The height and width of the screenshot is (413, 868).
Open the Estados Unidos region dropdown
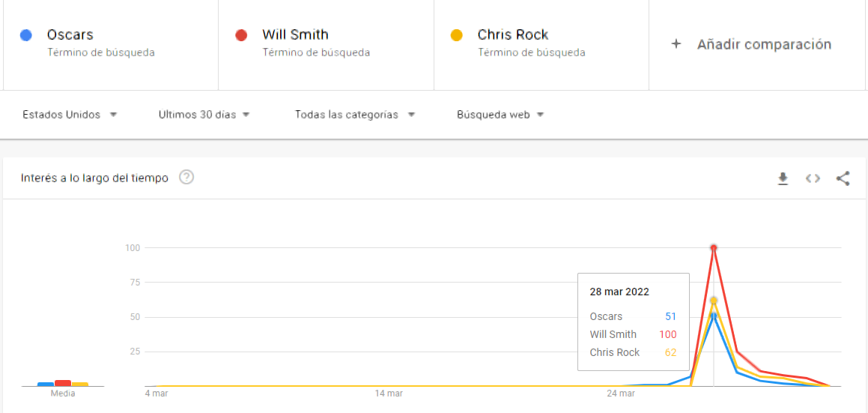[x=70, y=115]
